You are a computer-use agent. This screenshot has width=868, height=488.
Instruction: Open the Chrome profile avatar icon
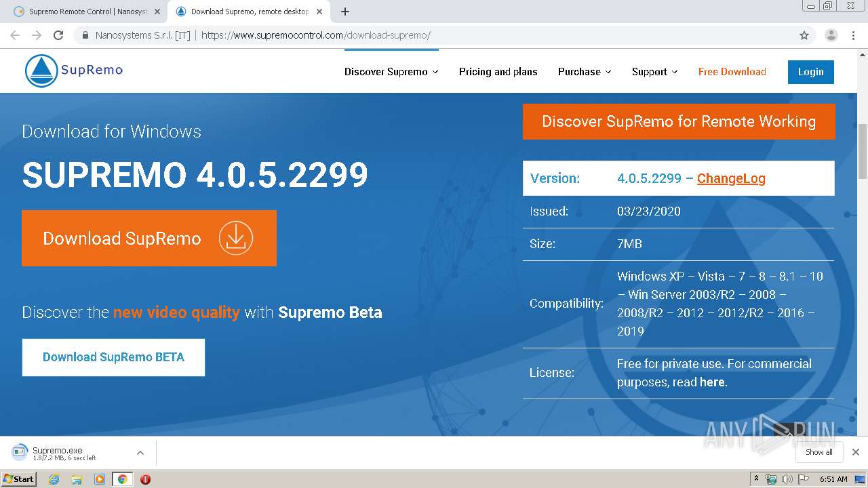(831, 35)
